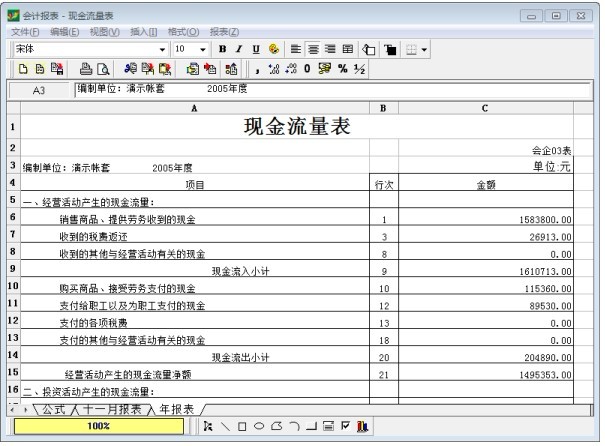Select row header 9
The image size is (605, 446).
point(13,268)
